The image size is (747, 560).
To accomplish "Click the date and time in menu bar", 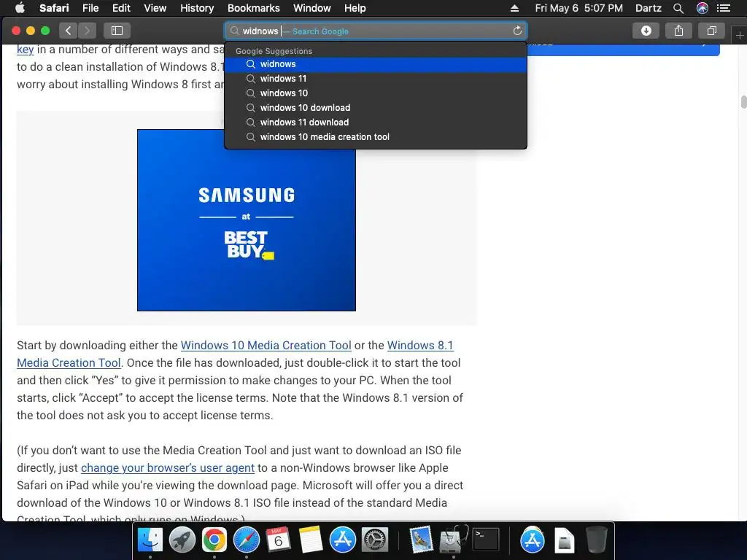I will click(x=578, y=8).
